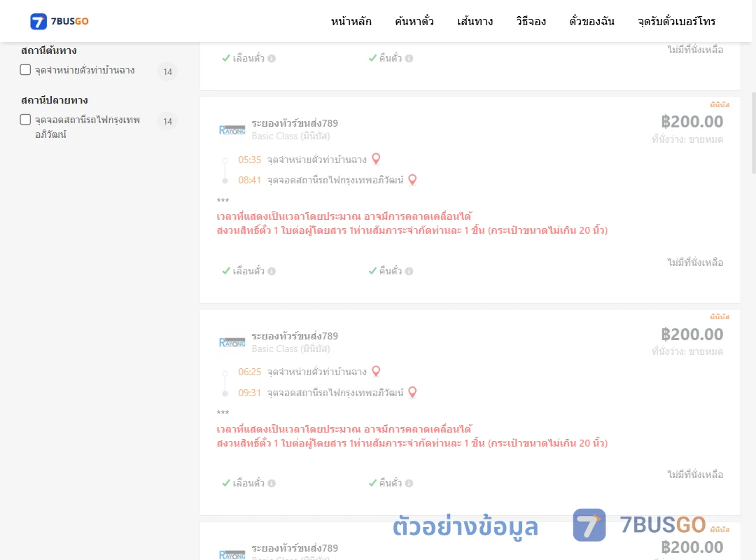Click operator name ระยองทัวร์ขนส่ง789 in 05:35 card
756x560 pixels.
click(295, 123)
